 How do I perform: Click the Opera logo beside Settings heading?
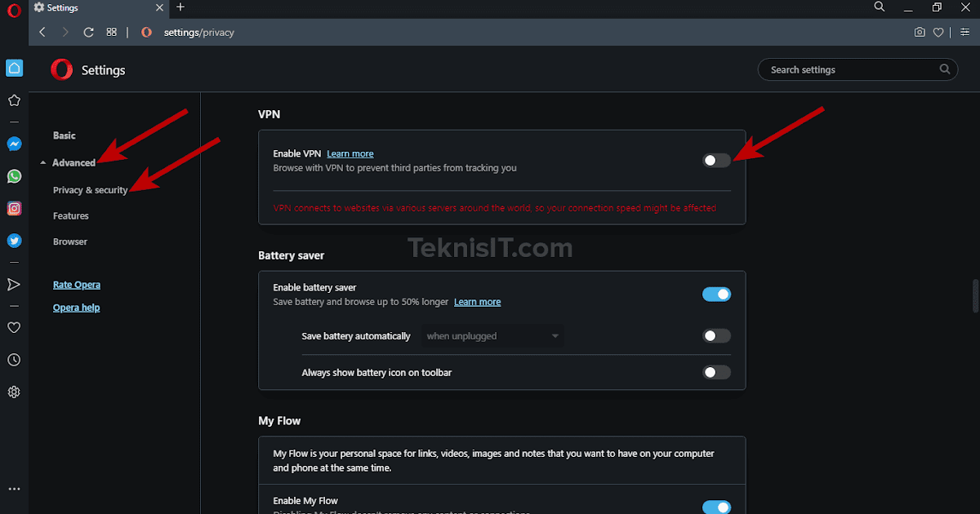click(61, 70)
